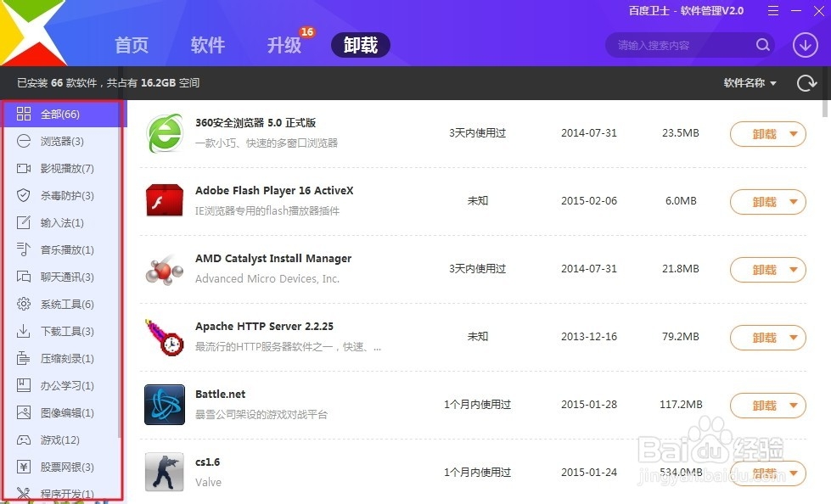Uninstall cs1.6 by Valve
831x504 pixels.
tap(761, 473)
